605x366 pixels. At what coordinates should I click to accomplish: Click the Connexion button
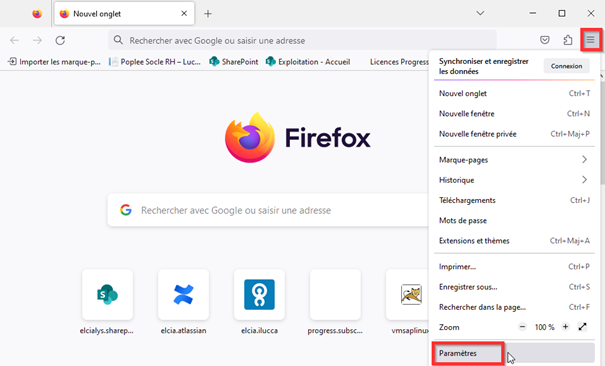click(566, 66)
